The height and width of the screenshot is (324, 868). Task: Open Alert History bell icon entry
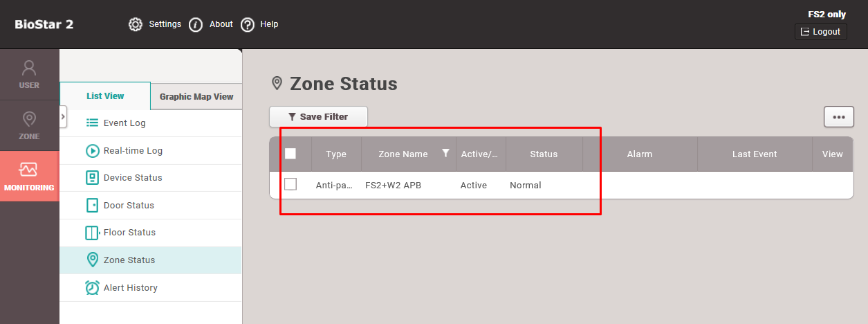(93, 288)
